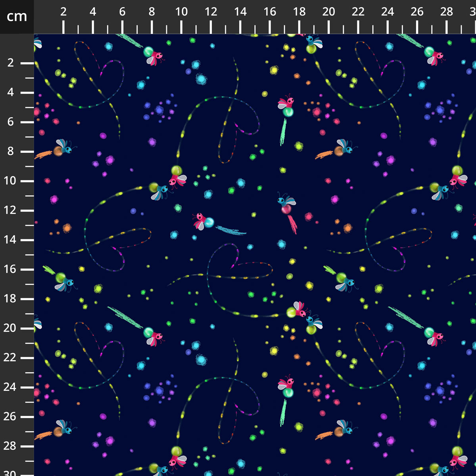
Task: Click the 14 label on the left ruler
Action: click(10, 240)
